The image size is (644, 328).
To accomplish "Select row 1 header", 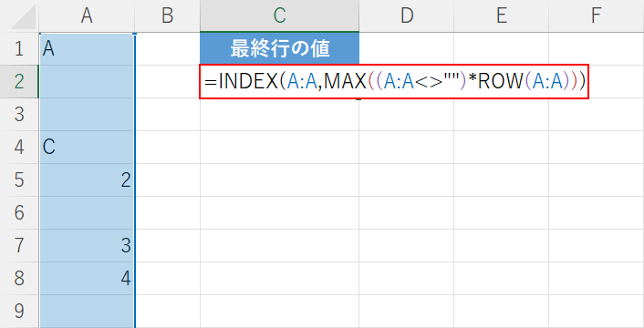I will (19, 49).
